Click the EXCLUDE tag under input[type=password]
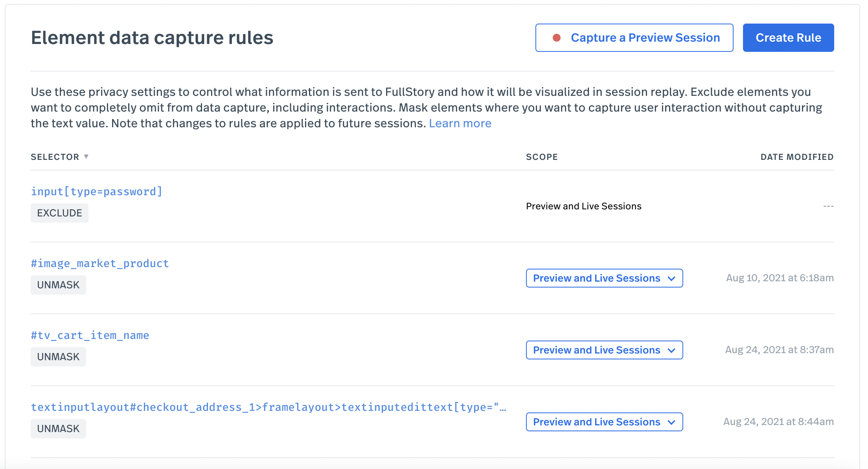Viewport: 868px width, 469px height. click(x=59, y=213)
